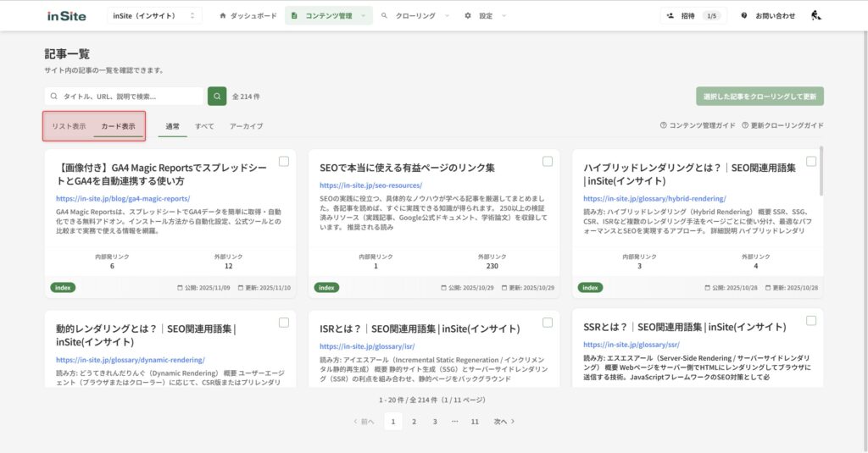868x453 pixels.
Task: Check the SSRとは card
Action: [811, 321]
